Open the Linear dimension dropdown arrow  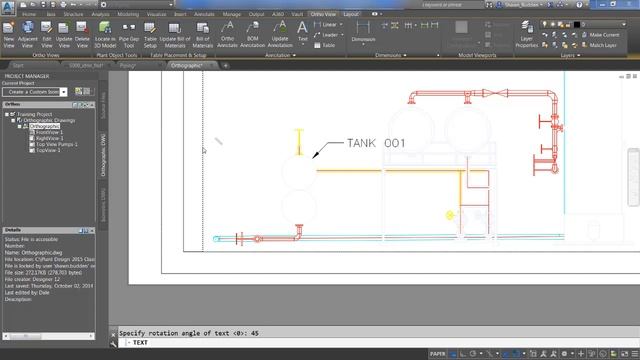(x=341, y=24)
